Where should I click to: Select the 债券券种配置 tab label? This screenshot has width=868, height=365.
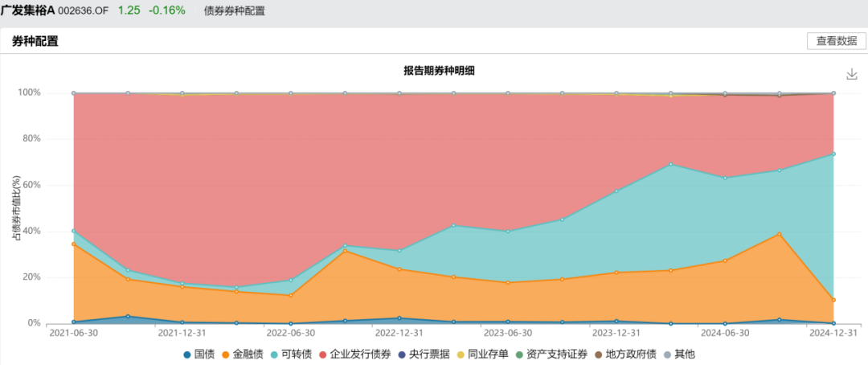point(235,10)
